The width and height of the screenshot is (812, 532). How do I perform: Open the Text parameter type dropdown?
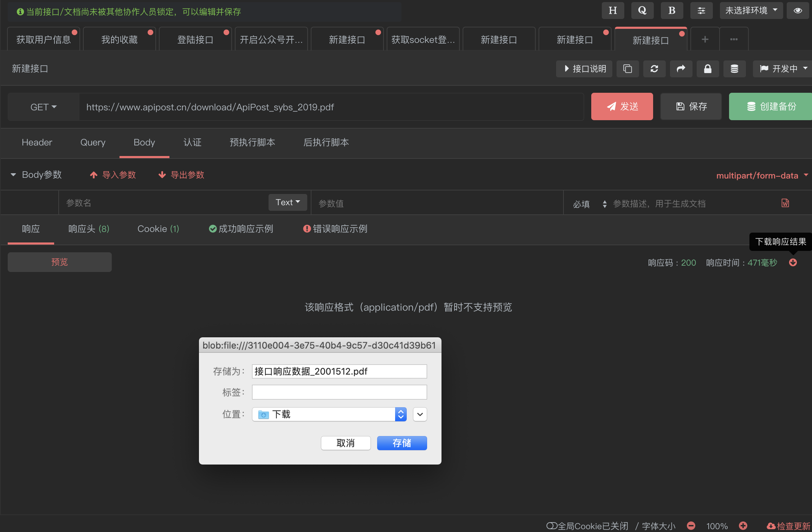(x=288, y=202)
